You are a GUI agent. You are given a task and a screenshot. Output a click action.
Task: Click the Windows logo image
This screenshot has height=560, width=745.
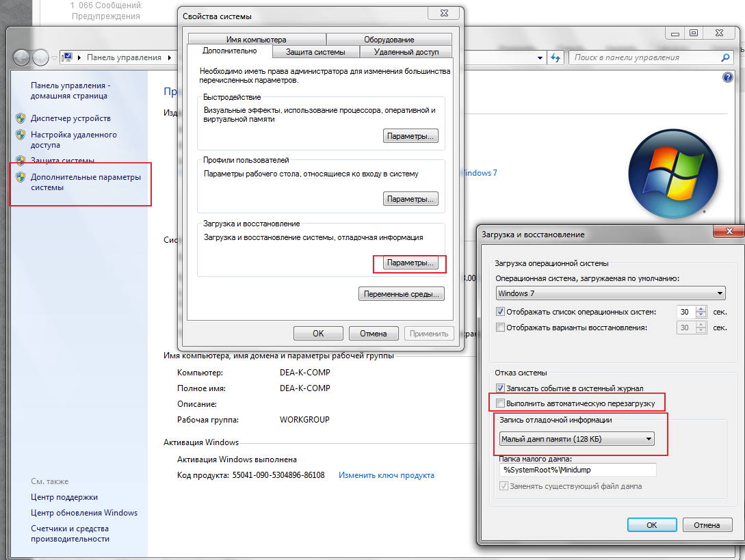tap(672, 174)
